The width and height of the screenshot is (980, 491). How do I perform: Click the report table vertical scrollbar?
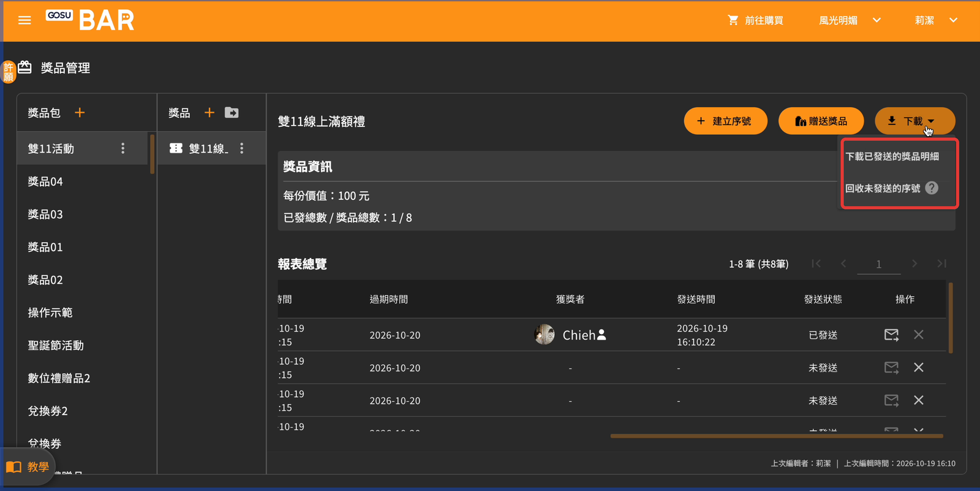[x=951, y=318]
